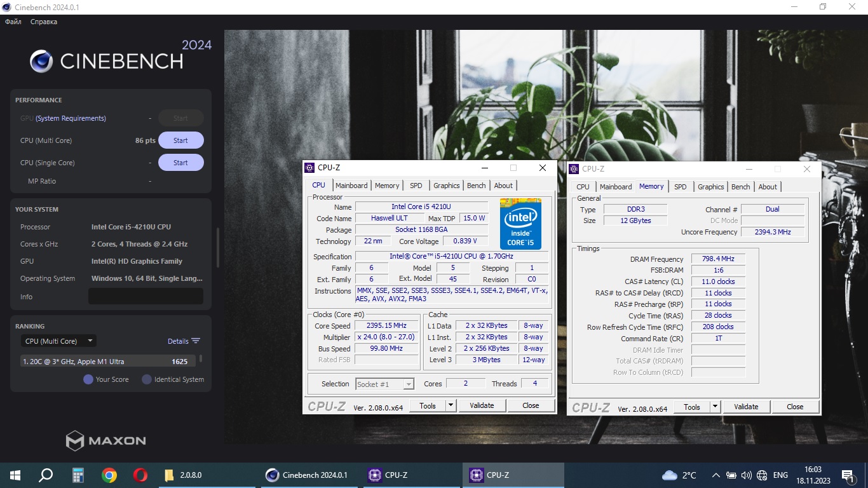This screenshot has width=868, height=488.
Task: Click the right CPU-Z window title icon
Action: pyautogui.click(x=574, y=169)
